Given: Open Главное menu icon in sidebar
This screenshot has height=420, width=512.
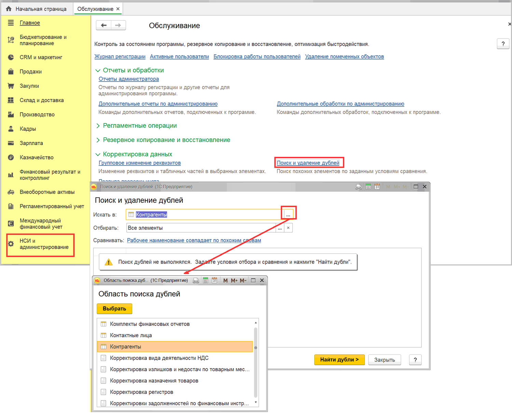Looking at the screenshot, I should (x=11, y=23).
